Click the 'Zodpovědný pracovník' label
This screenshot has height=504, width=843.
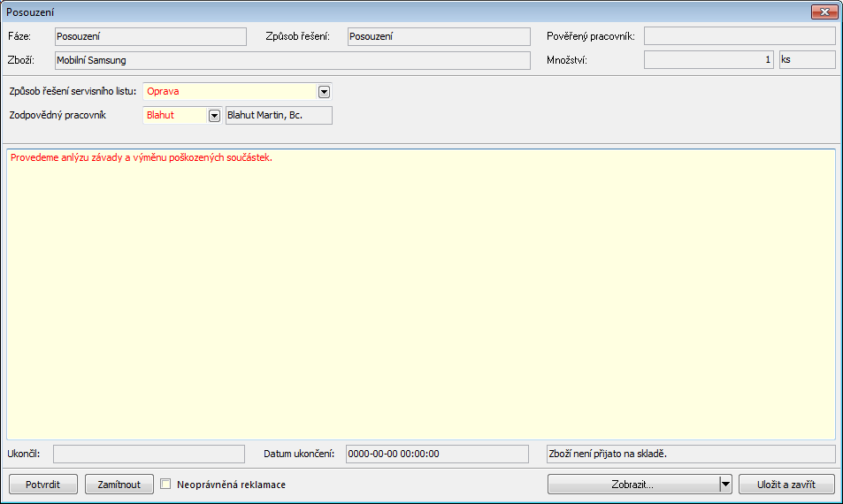(x=57, y=115)
